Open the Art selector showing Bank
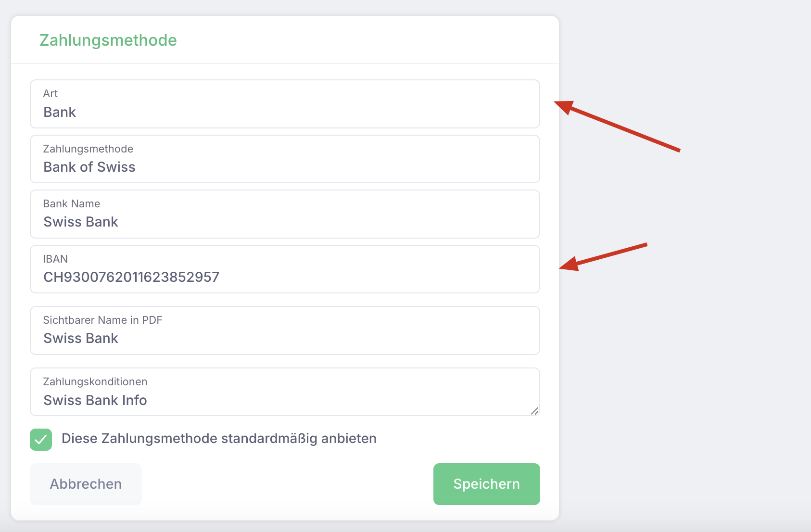Screen dimensions: 811x532 pos(285,104)
